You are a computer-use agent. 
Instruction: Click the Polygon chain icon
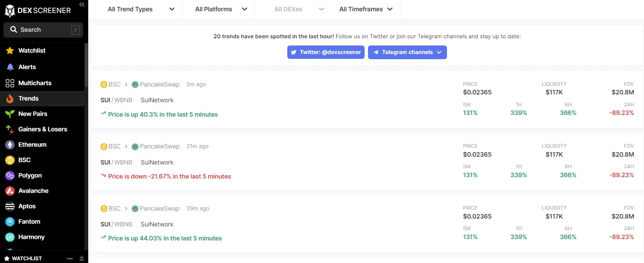(10, 175)
